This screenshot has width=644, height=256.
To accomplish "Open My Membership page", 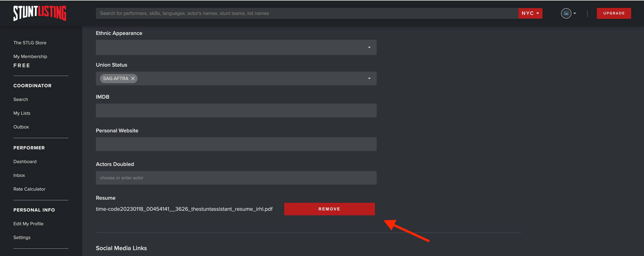I will click(30, 56).
